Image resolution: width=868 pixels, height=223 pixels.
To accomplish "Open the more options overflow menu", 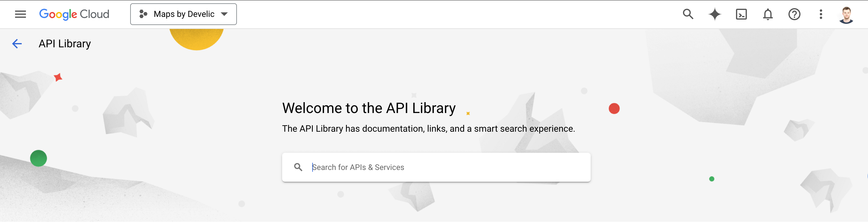I will (820, 14).
